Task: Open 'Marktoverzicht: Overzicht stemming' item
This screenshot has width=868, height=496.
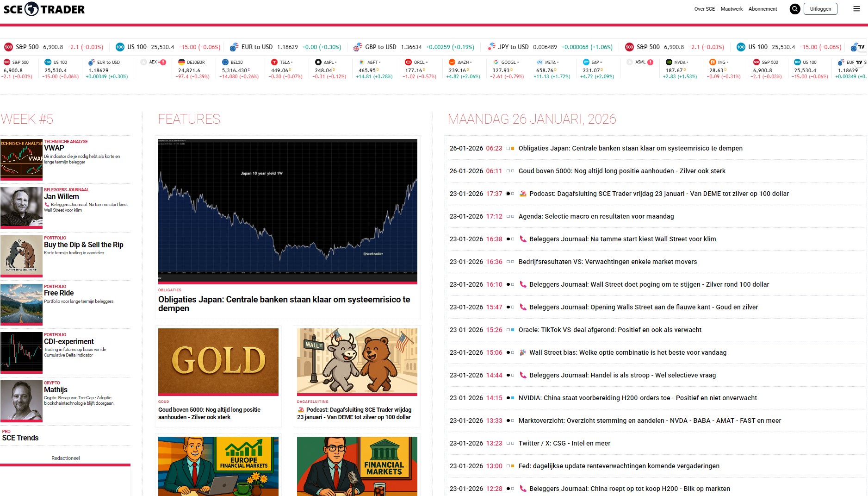Action: pos(650,421)
